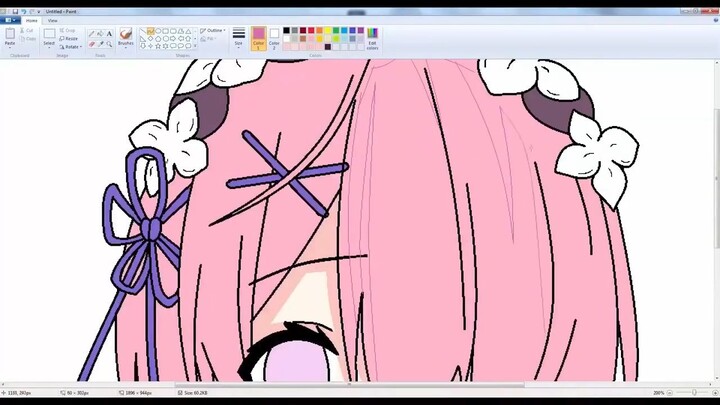720x405 pixels.
Task: Pick the purple color swatch
Action: [x=360, y=30]
